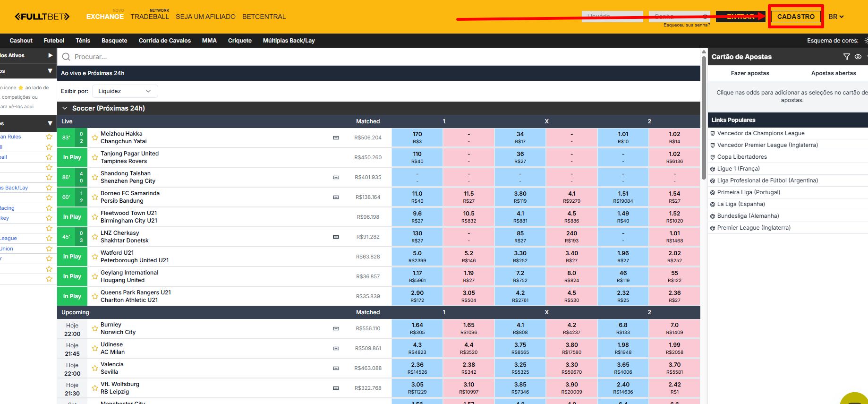This screenshot has width=868, height=404.
Task: Star the Geylang International match
Action: click(95, 276)
